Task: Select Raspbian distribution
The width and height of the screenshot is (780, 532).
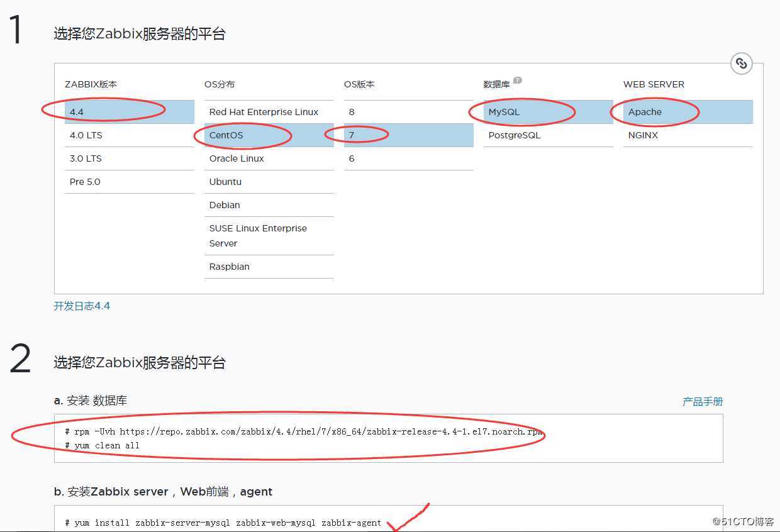Action: pos(269,267)
